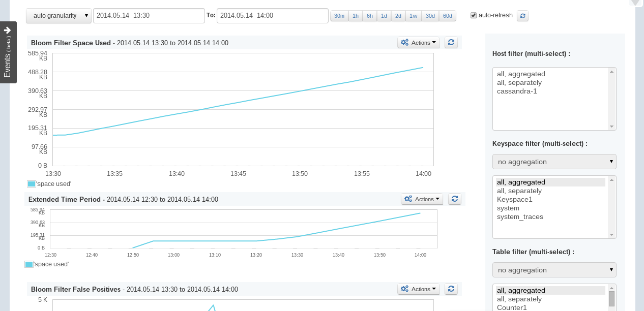Open the Table filter aggregation dropdown
Screen dimensions: 644x311
point(554,270)
